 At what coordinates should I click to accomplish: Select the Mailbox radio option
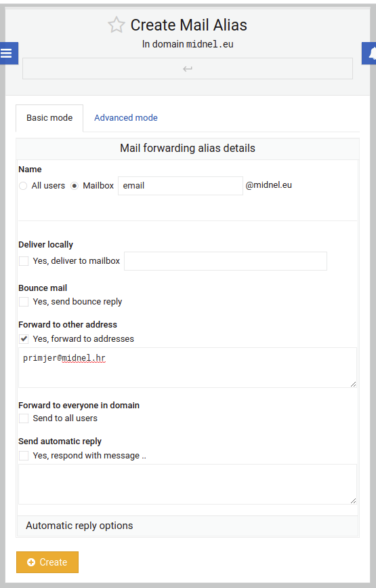(75, 186)
